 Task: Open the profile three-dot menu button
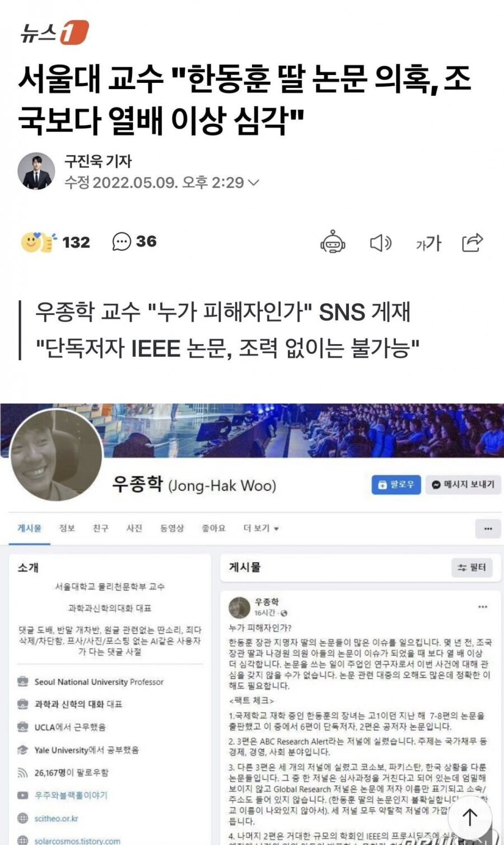click(488, 528)
